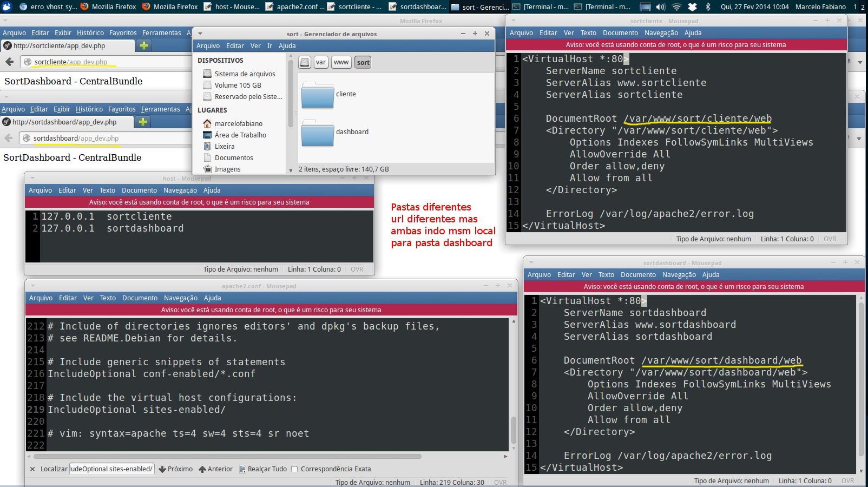Viewport: 868px width, 487px height.
Task: Click the sortdashboard/app_dev.php address bar
Action: pyautogui.click(x=105, y=138)
